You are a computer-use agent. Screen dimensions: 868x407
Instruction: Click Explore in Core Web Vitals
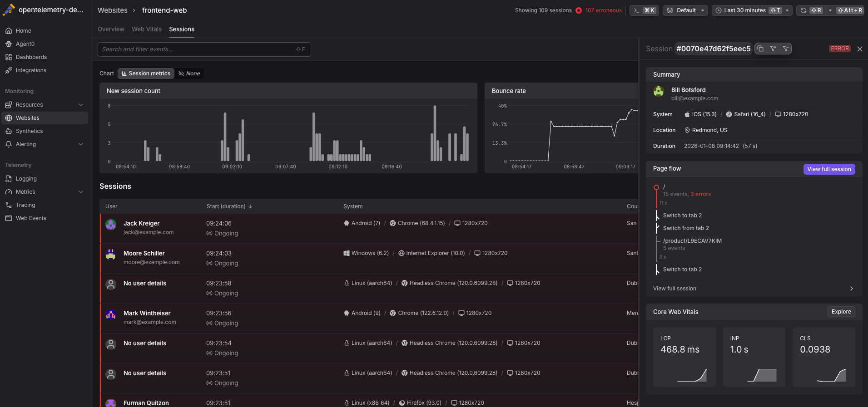pyautogui.click(x=841, y=312)
